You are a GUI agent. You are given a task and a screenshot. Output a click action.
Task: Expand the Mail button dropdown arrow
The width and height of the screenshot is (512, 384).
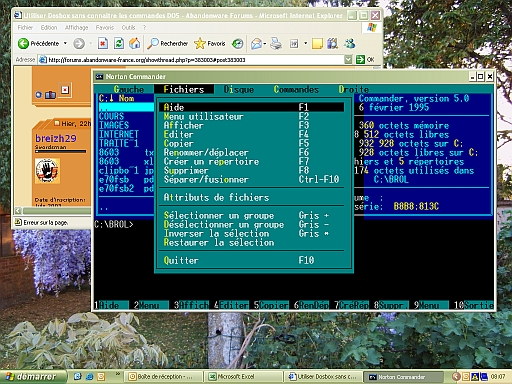coord(265,44)
